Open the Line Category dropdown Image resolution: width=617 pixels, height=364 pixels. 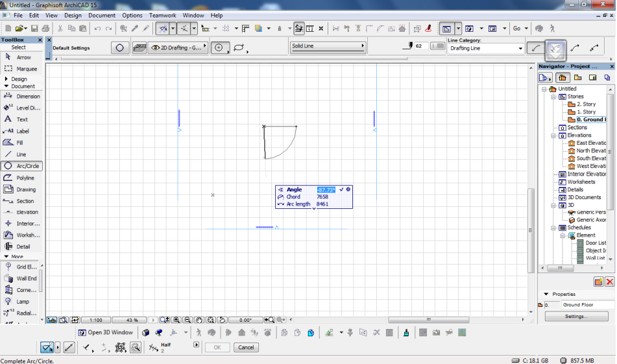coord(485,49)
